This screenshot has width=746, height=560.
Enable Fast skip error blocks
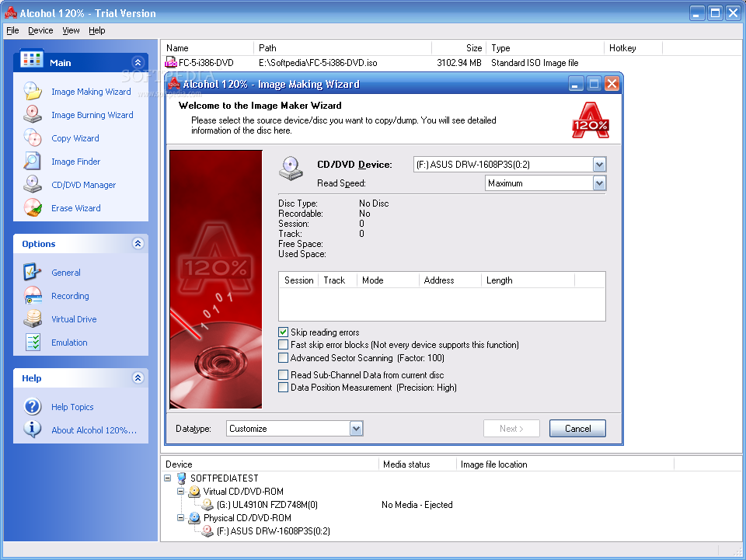[284, 345]
